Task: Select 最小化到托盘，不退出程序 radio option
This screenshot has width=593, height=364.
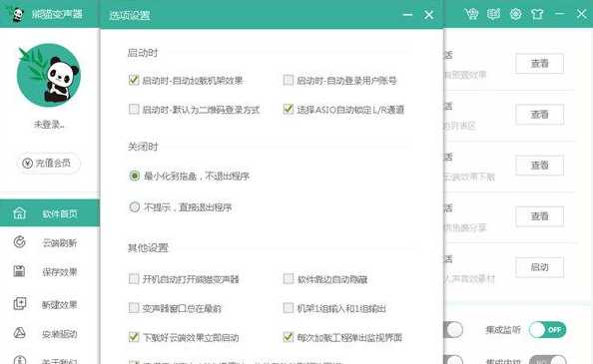Action: 135,176
